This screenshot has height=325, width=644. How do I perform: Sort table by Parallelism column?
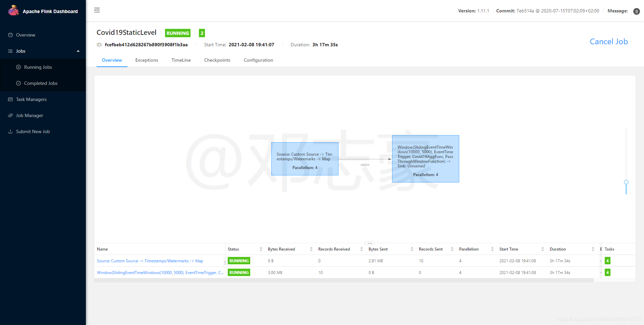pyautogui.click(x=492, y=249)
